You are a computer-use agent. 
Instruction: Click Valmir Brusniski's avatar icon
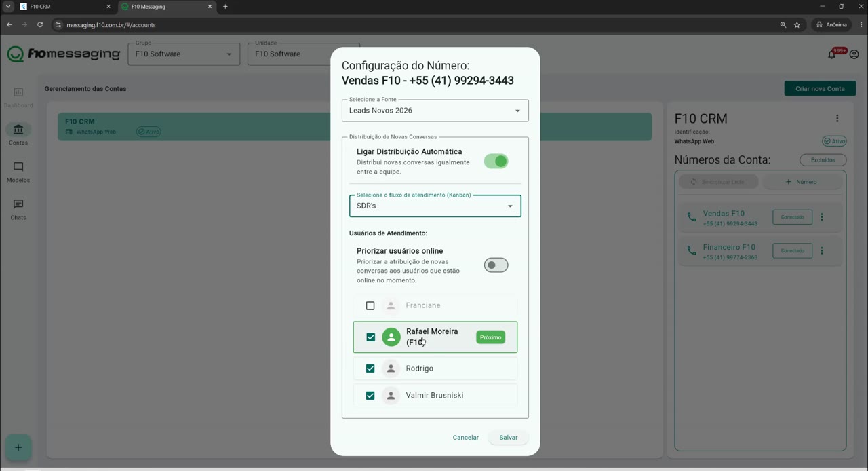[391, 396]
